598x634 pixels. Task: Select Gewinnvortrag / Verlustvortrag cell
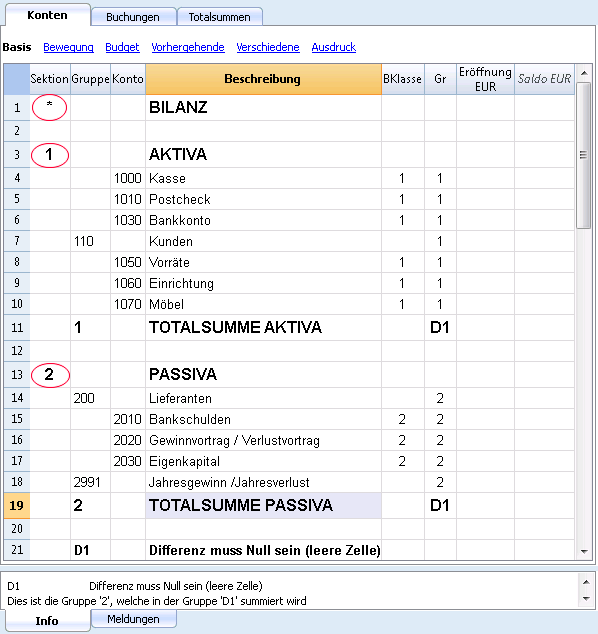pyautogui.click(x=263, y=440)
